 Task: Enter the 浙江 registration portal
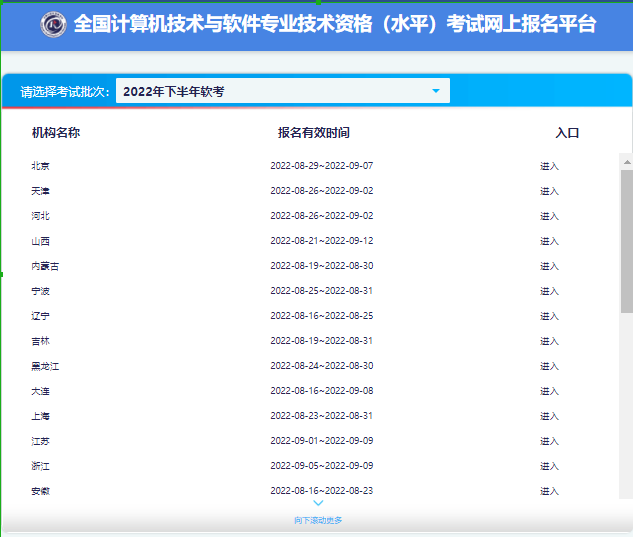point(549,466)
